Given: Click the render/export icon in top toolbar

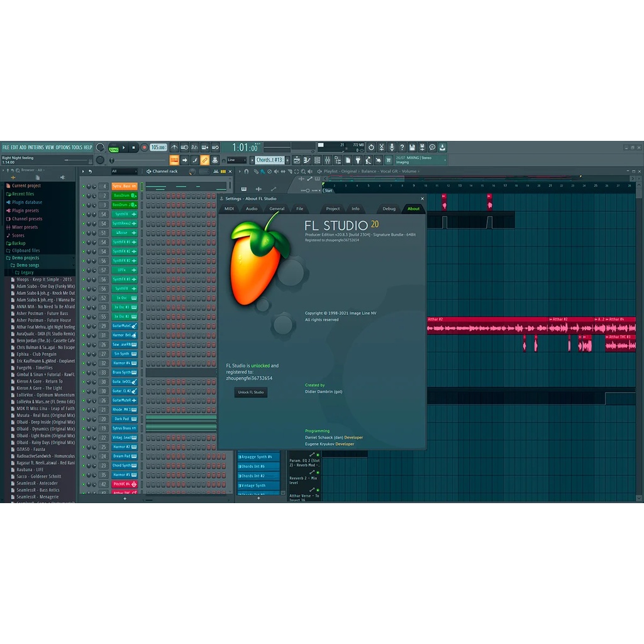Looking at the screenshot, I should 422,147.
